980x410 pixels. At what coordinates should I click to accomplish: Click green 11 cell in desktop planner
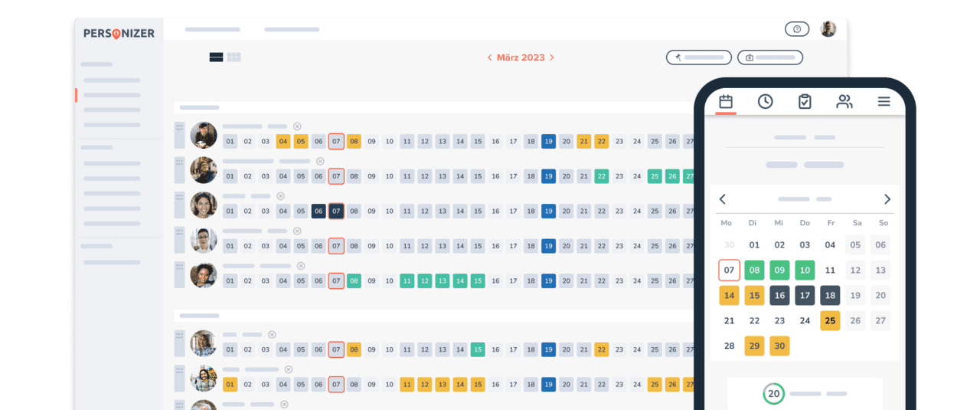click(407, 280)
